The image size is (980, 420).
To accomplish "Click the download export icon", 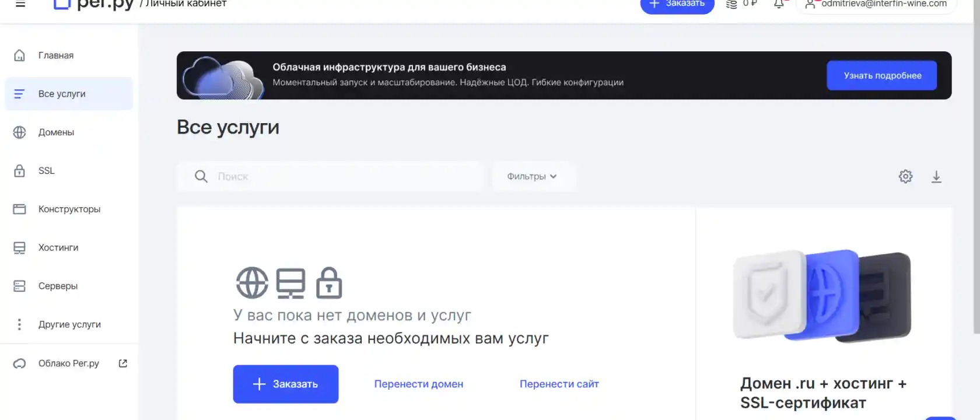I will [936, 177].
